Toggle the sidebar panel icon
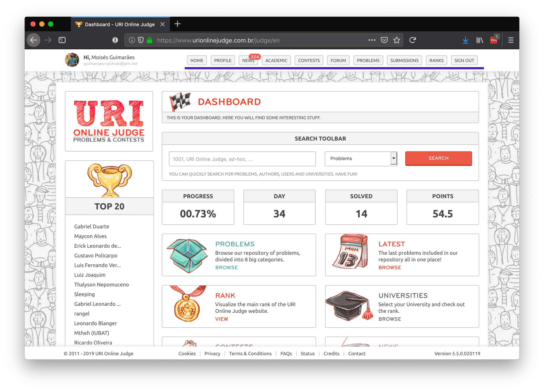The width and height of the screenshot is (544, 392). (62, 40)
